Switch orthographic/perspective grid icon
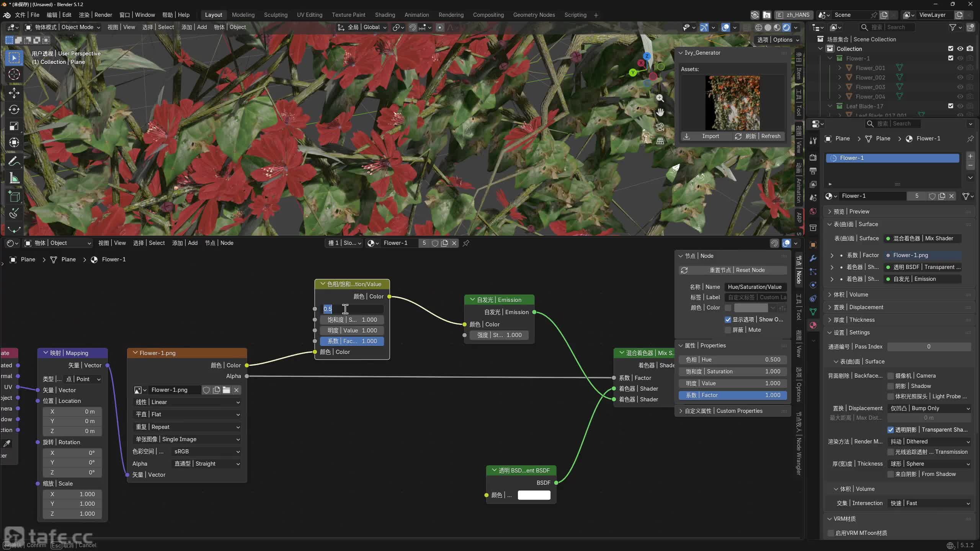 click(x=660, y=141)
